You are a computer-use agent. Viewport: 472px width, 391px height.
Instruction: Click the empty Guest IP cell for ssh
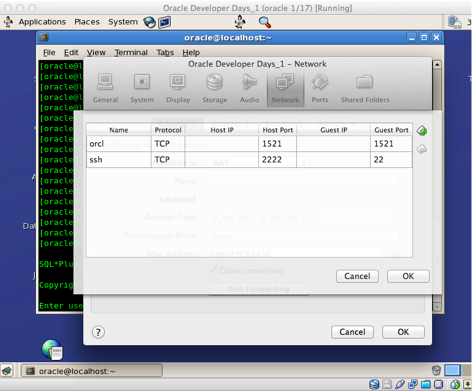tap(333, 160)
